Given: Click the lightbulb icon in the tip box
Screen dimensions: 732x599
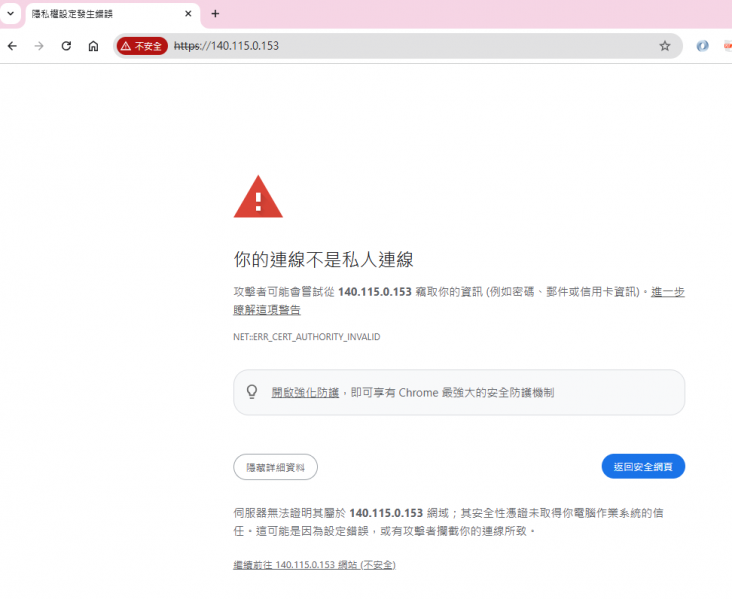Looking at the screenshot, I should click(x=252, y=392).
